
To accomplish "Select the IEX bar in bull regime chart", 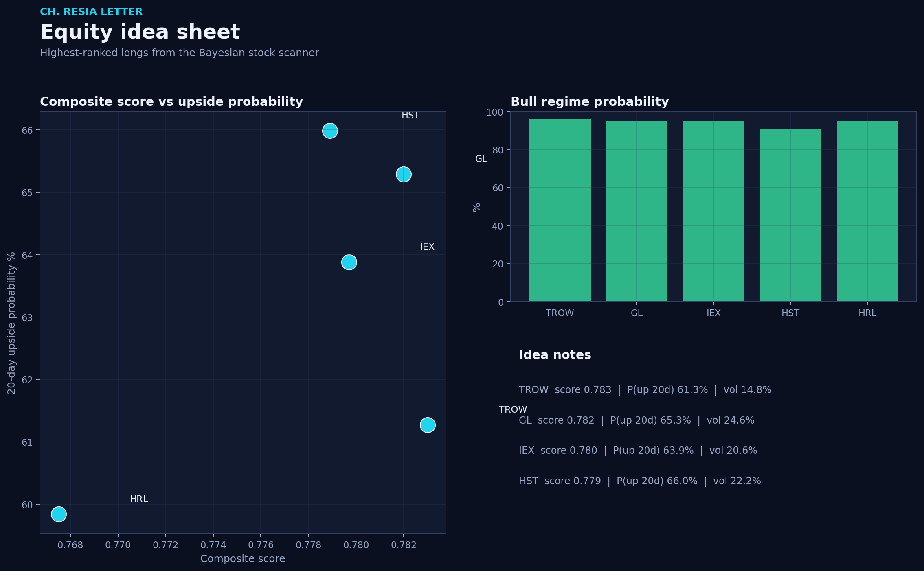I will [x=713, y=211].
